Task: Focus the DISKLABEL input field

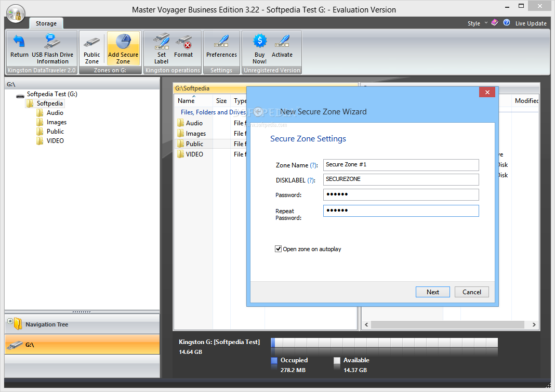Action: click(401, 179)
